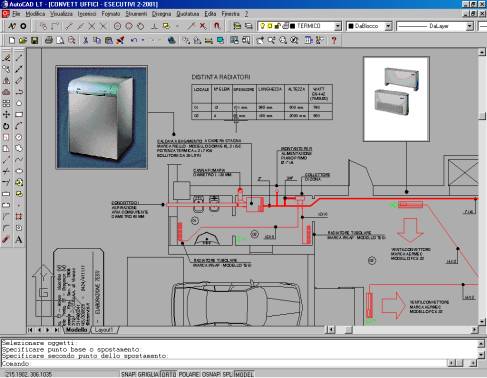Click vertical scrollbar up arrow in drawing area
The width and height of the screenshot is (487, 378).
[482, 52]
